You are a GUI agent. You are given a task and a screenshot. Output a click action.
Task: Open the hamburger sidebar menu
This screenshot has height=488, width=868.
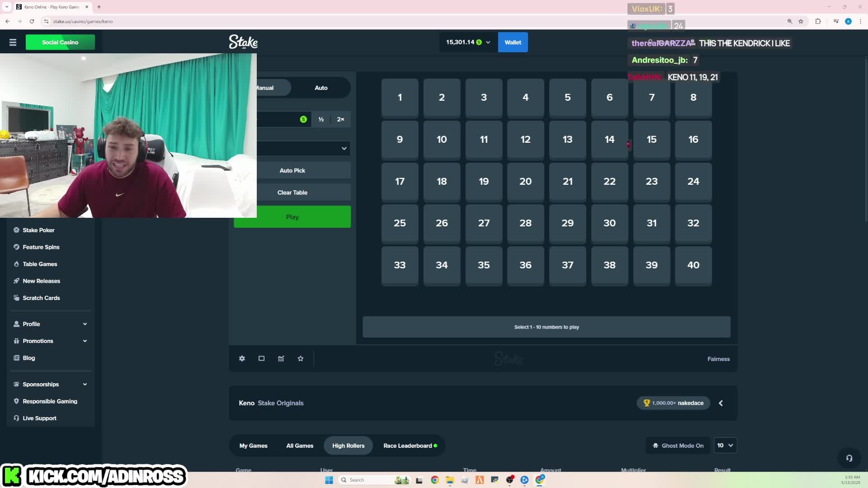click(13, 42)
